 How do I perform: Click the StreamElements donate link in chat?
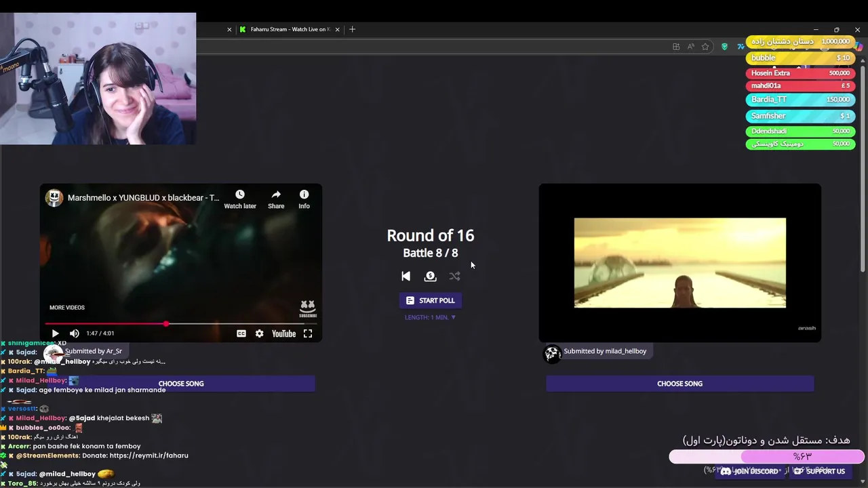[x=149, y=455]
